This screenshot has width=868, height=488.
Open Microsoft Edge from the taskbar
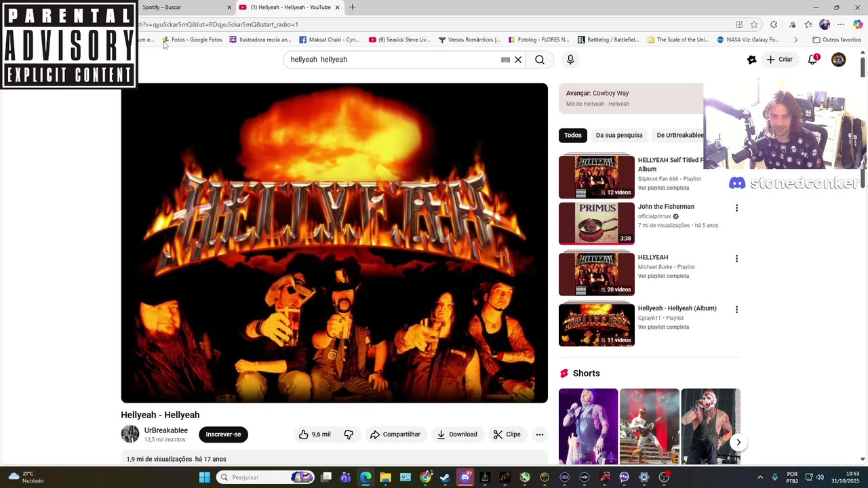point(366,477)
